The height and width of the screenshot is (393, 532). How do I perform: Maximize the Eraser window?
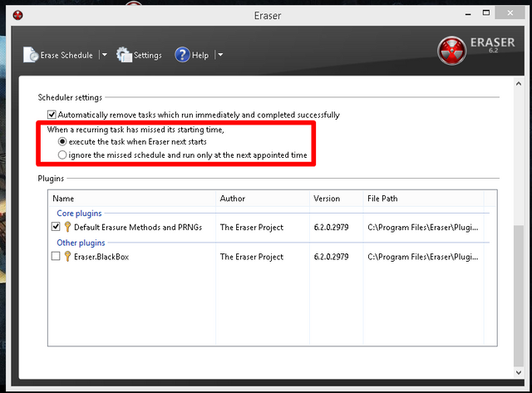pos(485,13)
